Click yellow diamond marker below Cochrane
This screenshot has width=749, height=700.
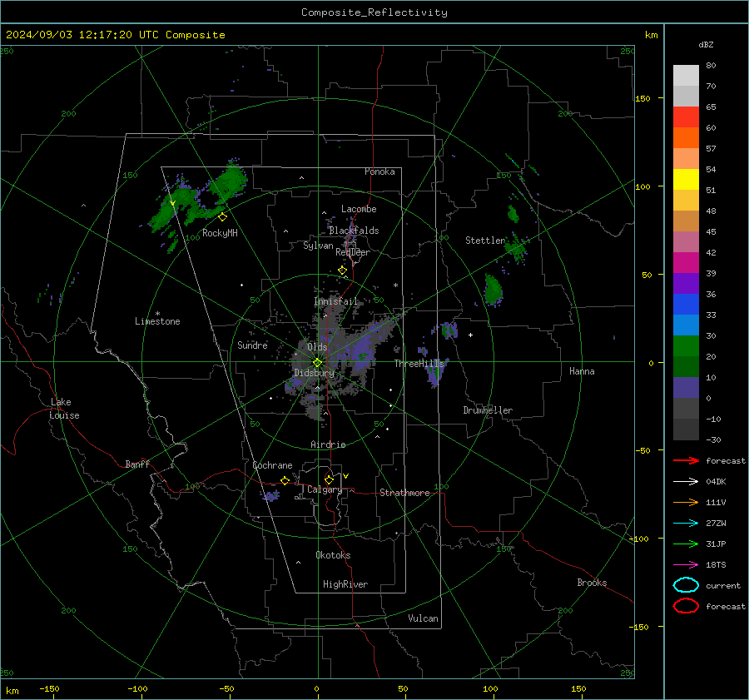click(x=285, y=481)
